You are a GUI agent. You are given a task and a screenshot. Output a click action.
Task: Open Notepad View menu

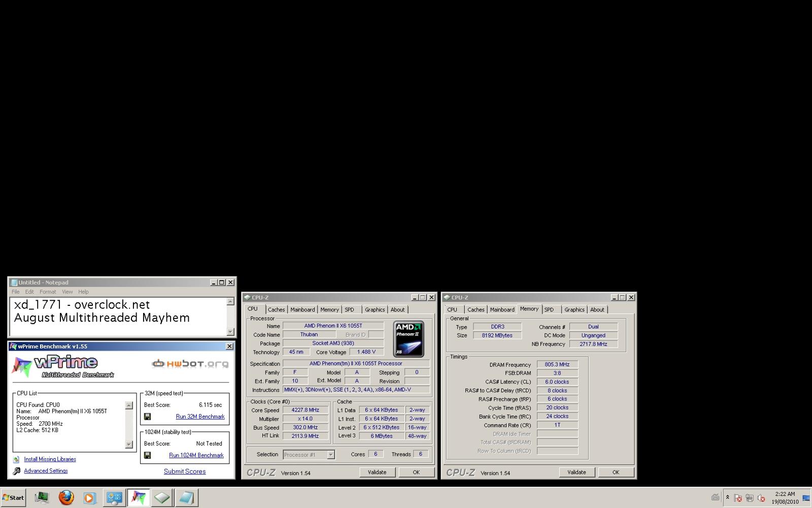tap(67, 292)
